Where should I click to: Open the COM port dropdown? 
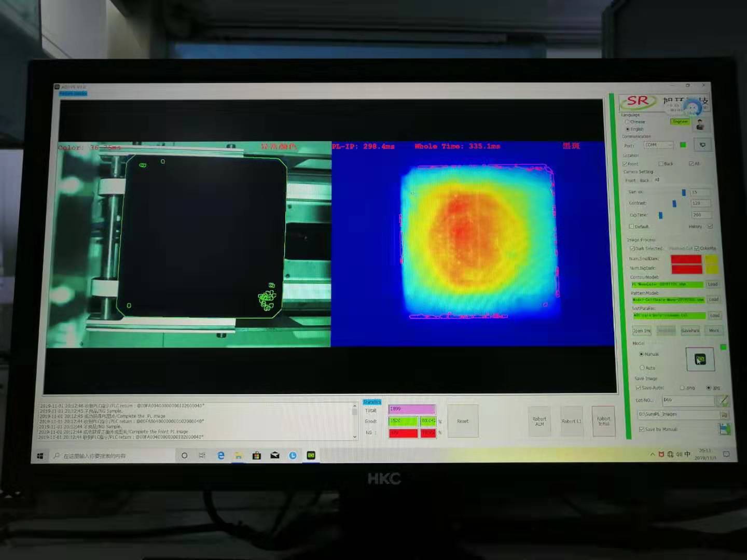(x=659, y=145)
